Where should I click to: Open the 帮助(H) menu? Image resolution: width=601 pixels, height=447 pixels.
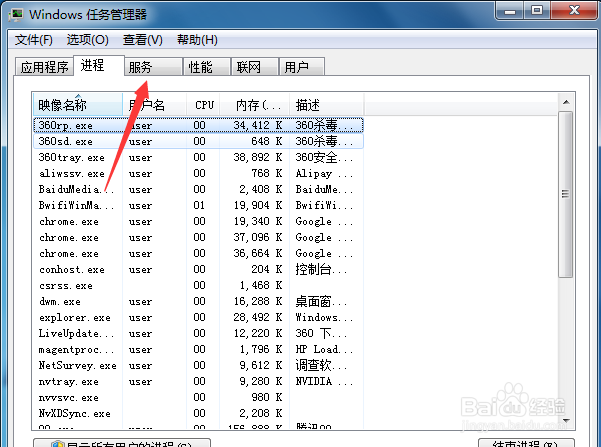pos(197,39)
